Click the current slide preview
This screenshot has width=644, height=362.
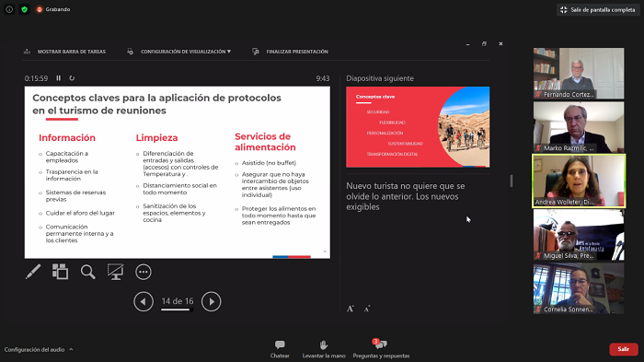[177, 172]
